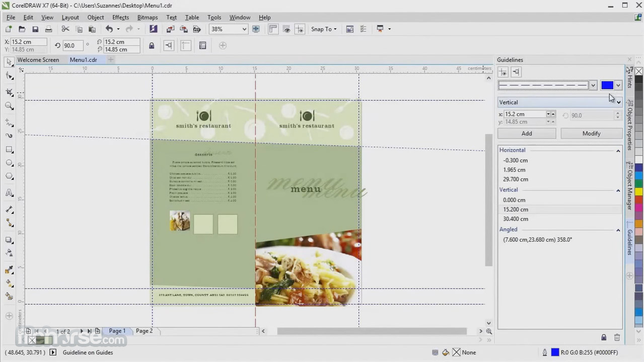Select the Ellipse tool
Viewport: 644px width, 362px height.
(x=9, y=163)
